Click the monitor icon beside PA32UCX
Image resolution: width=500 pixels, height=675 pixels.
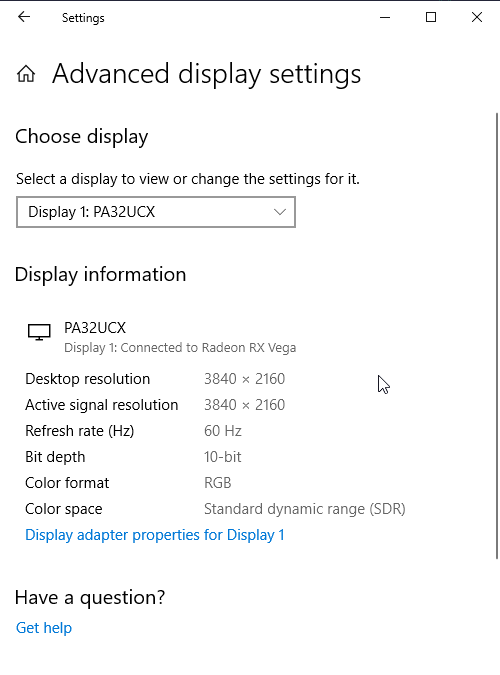click(x=39, y=332)
